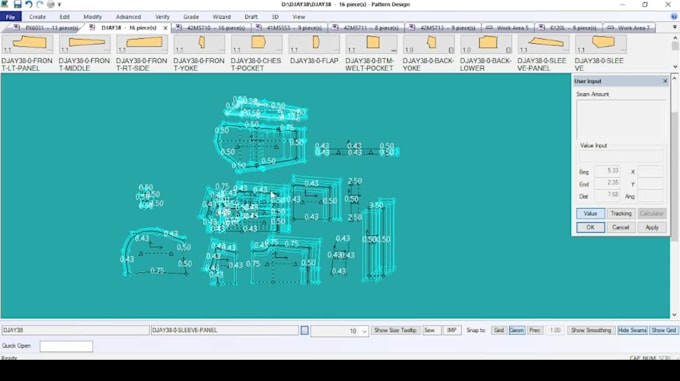Viewport: 680px width, 381px height.
Task: Open the quick access toolbar customize arrow
Action: click(x=59, y=5)
